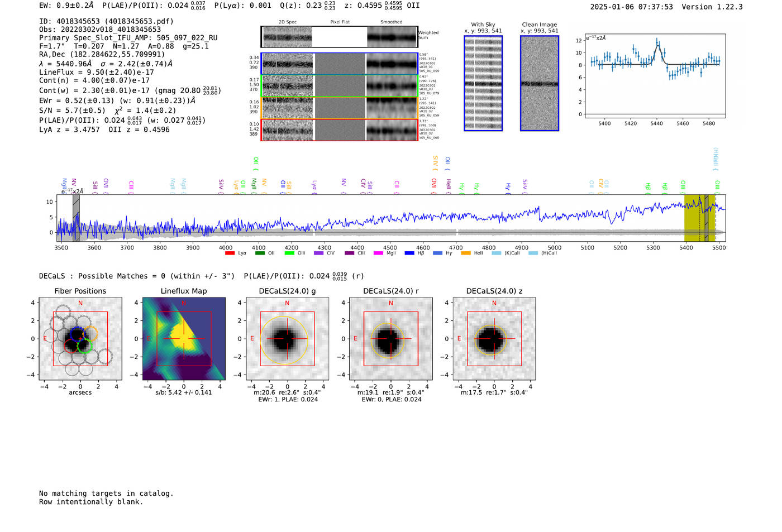This screenshot has width=782, height=532.
Task: Click the '2D Spec' column header
Action: (x=288, y=22)
